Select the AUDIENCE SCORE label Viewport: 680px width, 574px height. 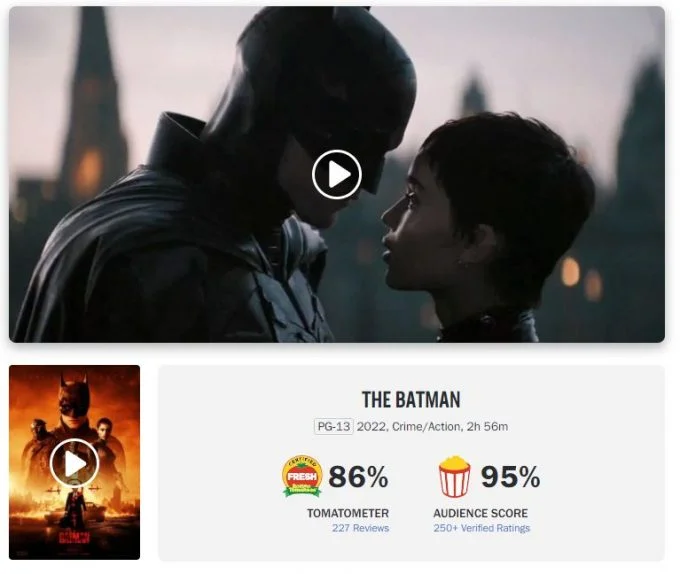coord(481,513)
